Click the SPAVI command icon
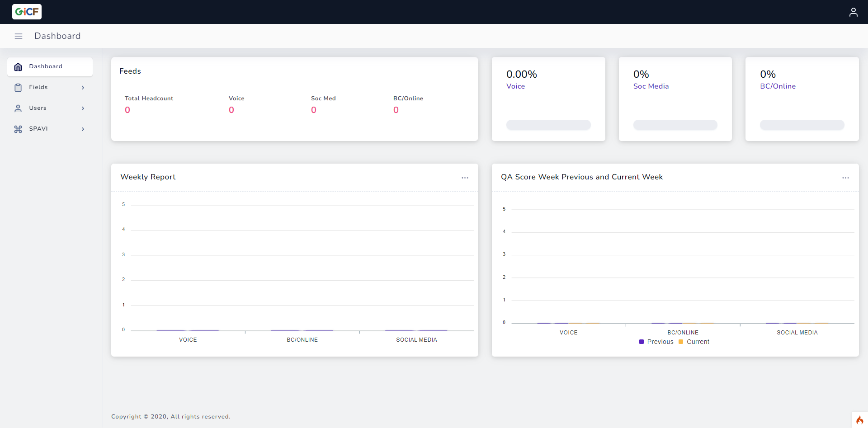 18,129
